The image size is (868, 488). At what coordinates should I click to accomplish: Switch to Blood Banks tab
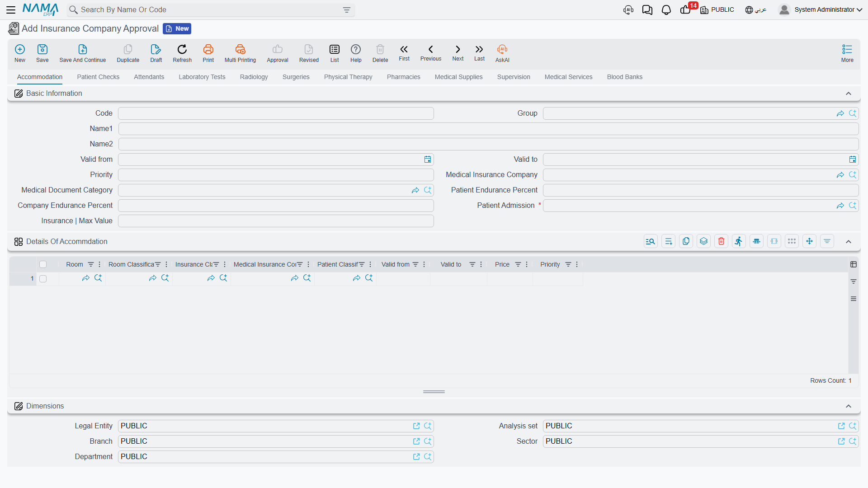pos(624,77)
